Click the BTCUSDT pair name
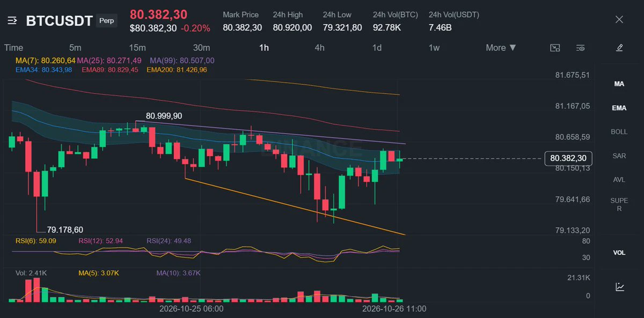The height and width of the screenshot is (318, 644). [59, 21]
